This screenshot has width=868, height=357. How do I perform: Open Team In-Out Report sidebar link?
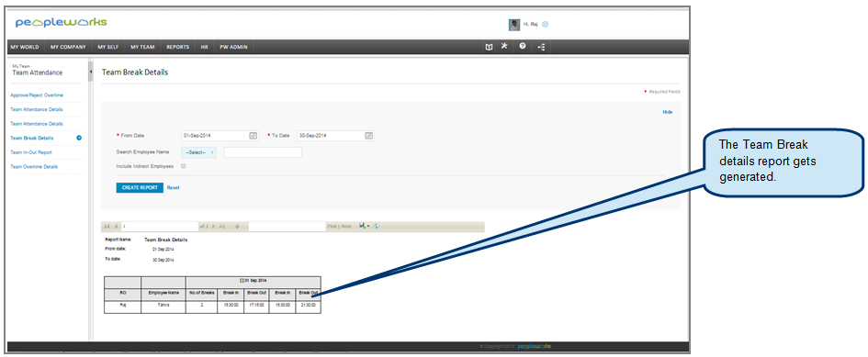[x=31, y=152]
